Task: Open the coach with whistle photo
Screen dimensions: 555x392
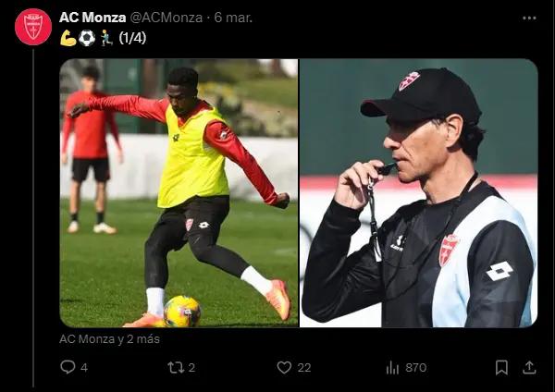Action: (x=419, y=193)
